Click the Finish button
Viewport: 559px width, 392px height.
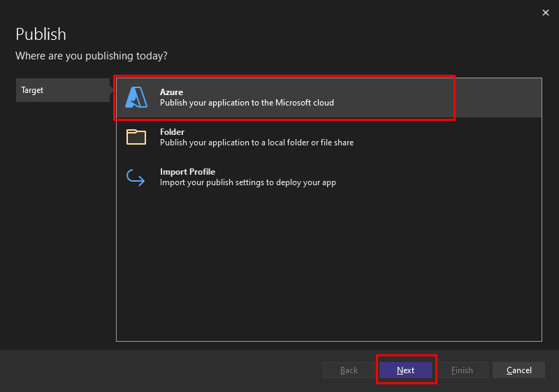tap(462, 370)
